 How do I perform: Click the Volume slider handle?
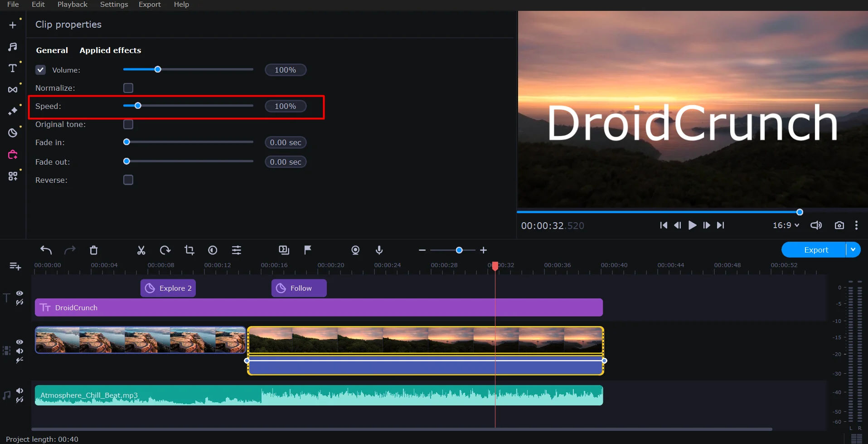pos(158,69)
